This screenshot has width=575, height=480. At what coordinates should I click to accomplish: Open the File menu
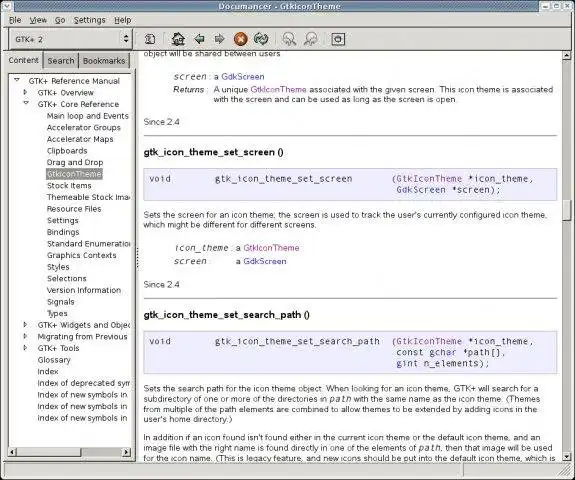pos(15,20)
